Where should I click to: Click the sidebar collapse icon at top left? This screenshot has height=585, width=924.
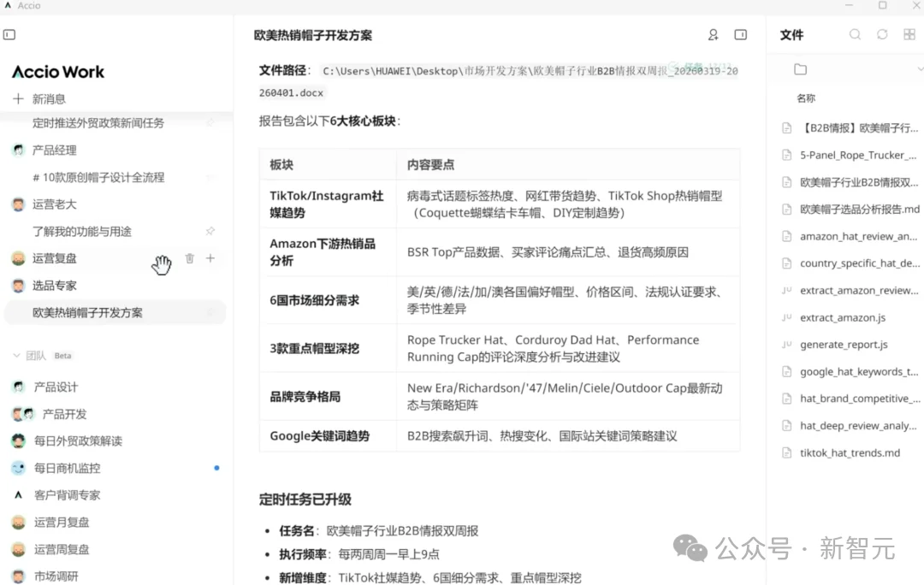point(9,34)
